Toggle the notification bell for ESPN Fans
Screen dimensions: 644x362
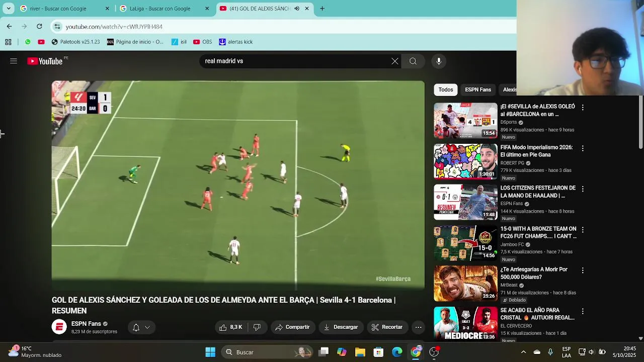136,327
